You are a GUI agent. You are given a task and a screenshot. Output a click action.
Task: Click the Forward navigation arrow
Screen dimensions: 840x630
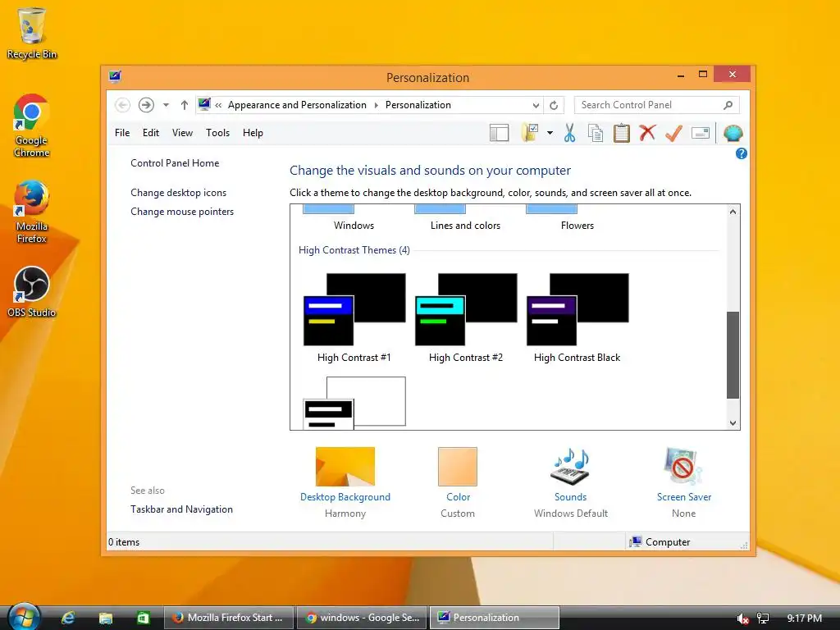(146, 105)
